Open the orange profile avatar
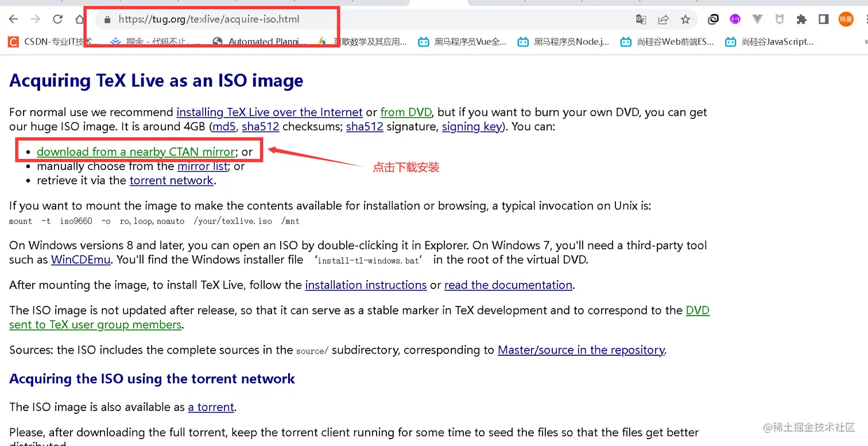 pyautogui.click(x=846, y=20)
